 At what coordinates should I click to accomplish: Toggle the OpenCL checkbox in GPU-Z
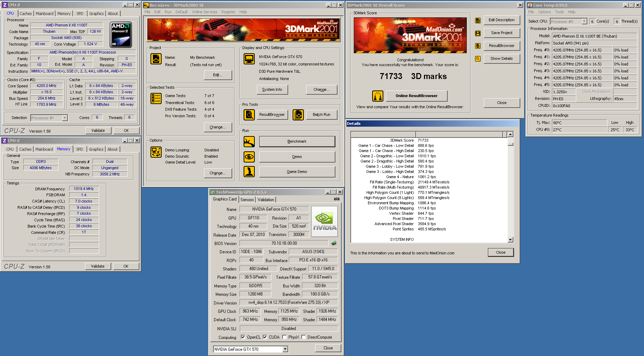pos(243,337)
